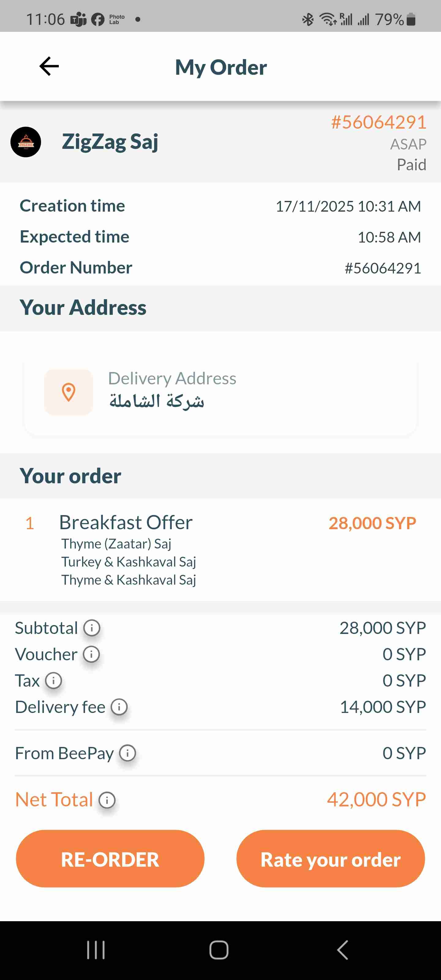Tap the delivery address location pin icon
The image size is (441, 980).
click(69, 392)
